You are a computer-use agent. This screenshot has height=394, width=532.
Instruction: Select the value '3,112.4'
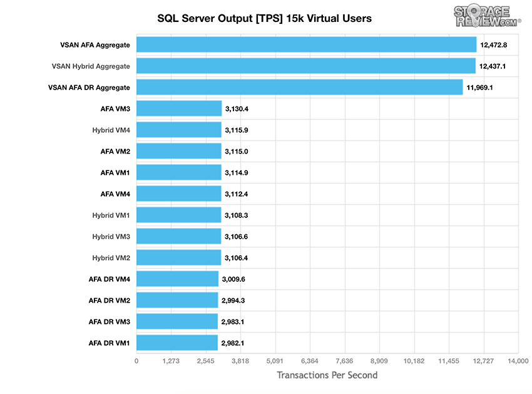[236, 194]
